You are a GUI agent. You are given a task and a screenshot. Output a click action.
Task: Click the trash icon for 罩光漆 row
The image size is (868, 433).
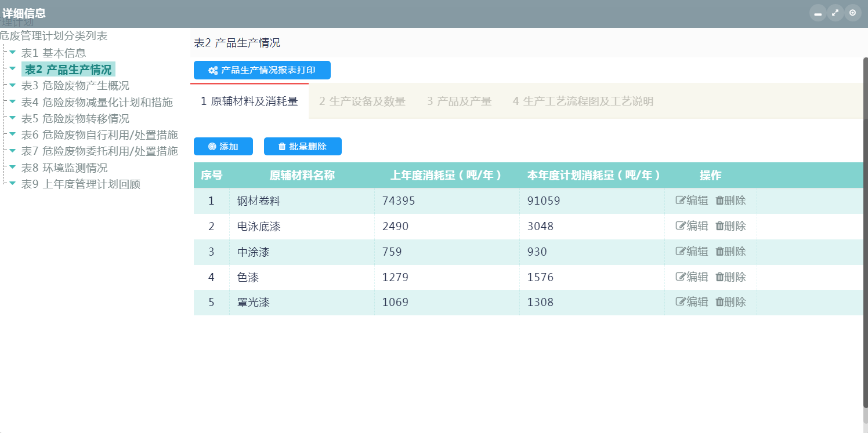(719, 302)
